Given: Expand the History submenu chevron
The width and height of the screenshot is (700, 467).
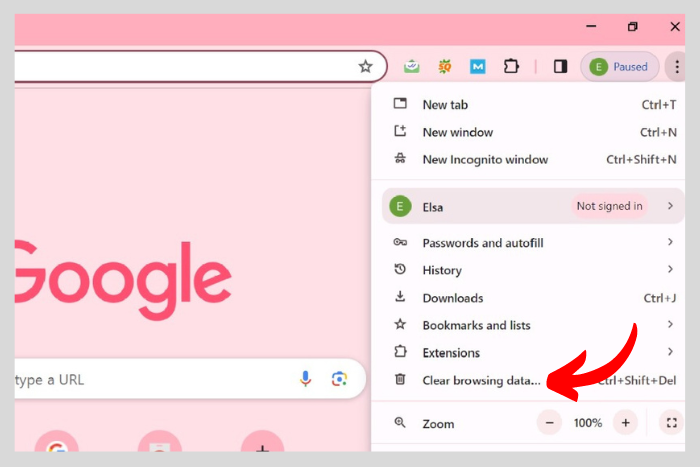Looking at the screenshot, I should tap(670, 269).
